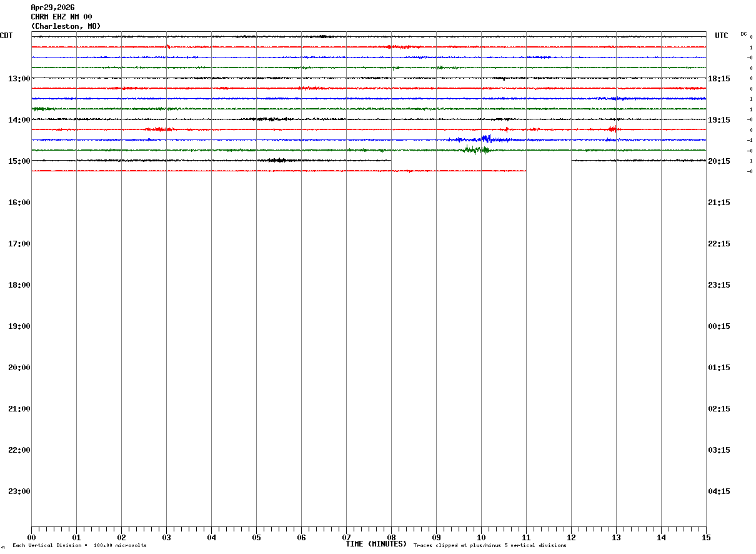756x554 pixels.
Task: Click minute 07 on the bottom time axis
Action: (346, 537)
